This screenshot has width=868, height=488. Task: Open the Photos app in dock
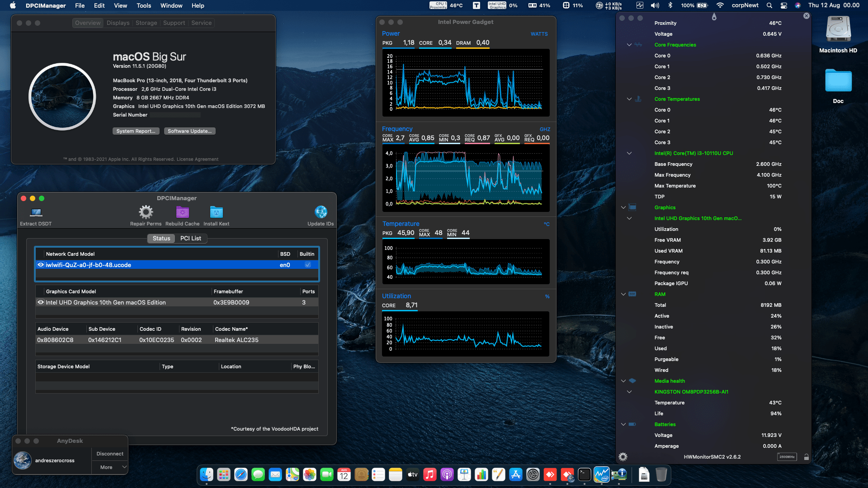tap(310, 474)
